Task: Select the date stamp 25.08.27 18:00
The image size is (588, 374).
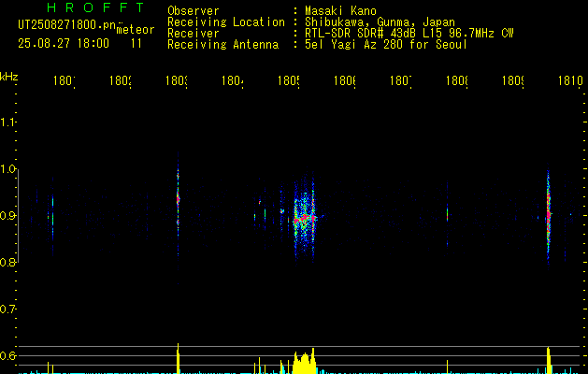Action: [x=64, y=44]
